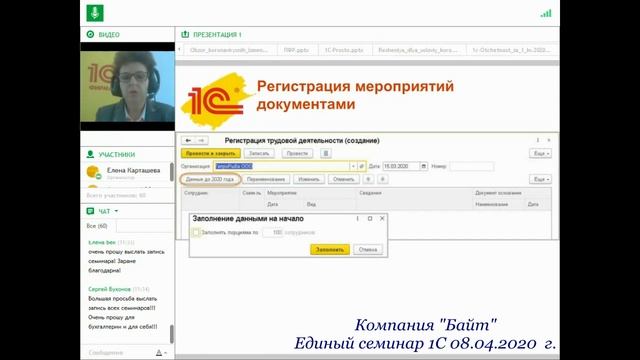Click the Организация input field
This screenshot has width=640, height=360.
[x=281, y=166]
